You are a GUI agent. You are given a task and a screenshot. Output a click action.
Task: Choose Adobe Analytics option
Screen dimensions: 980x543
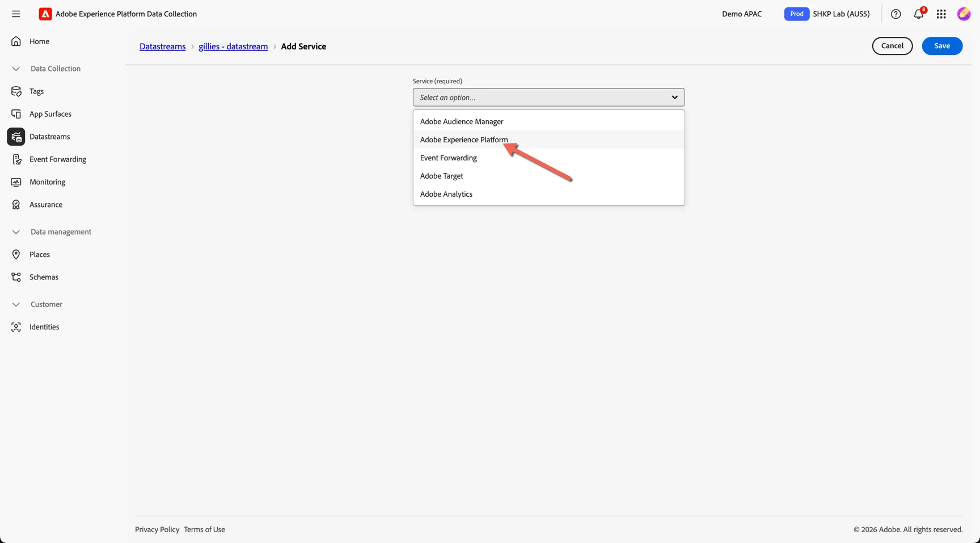(548, 194)
